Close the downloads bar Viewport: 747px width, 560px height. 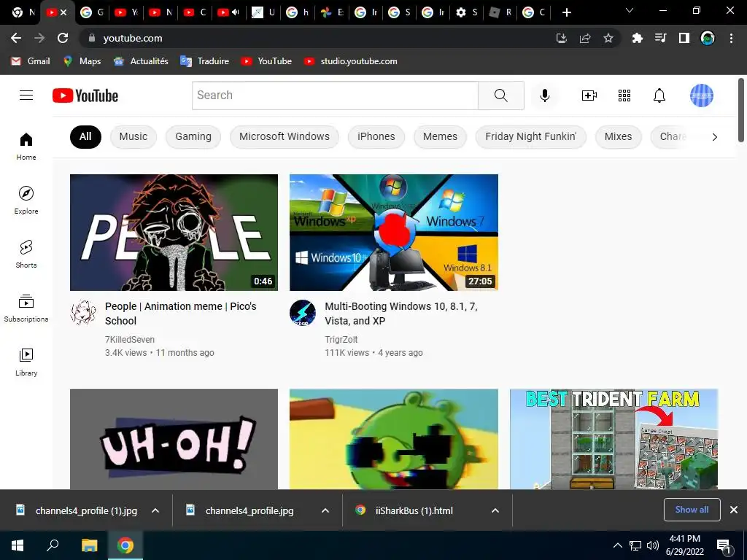point(734,510)
